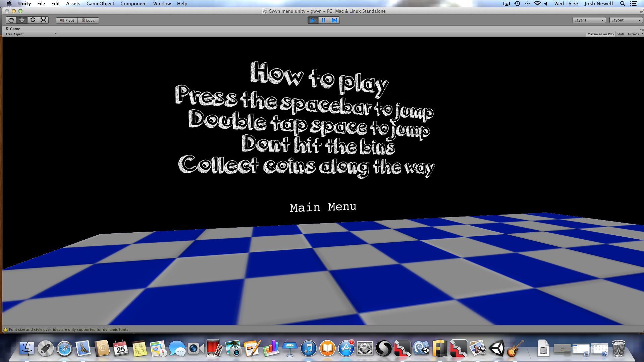Click the Play button
This screenshot has height=362, width=644.
(313, 20)
